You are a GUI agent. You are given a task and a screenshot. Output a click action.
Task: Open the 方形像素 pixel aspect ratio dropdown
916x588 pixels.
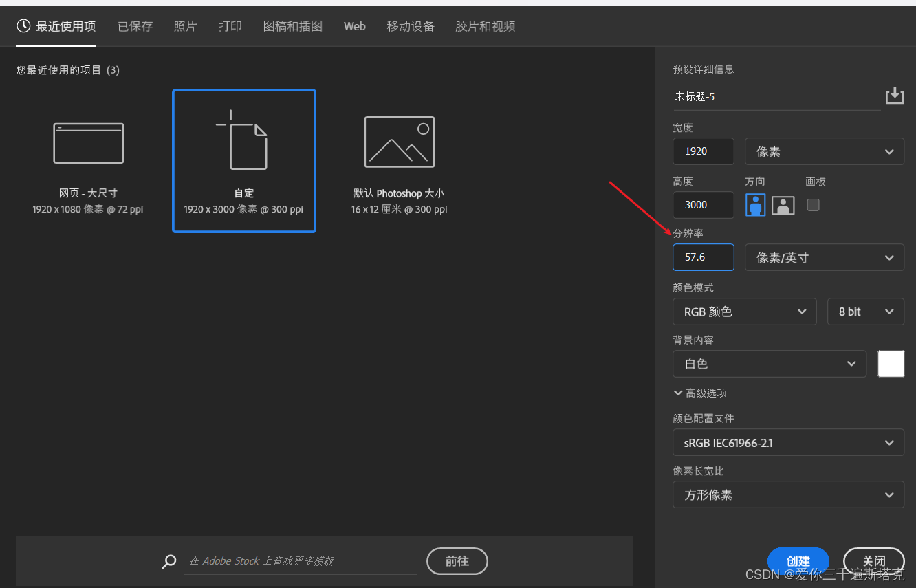coord(788,495)
